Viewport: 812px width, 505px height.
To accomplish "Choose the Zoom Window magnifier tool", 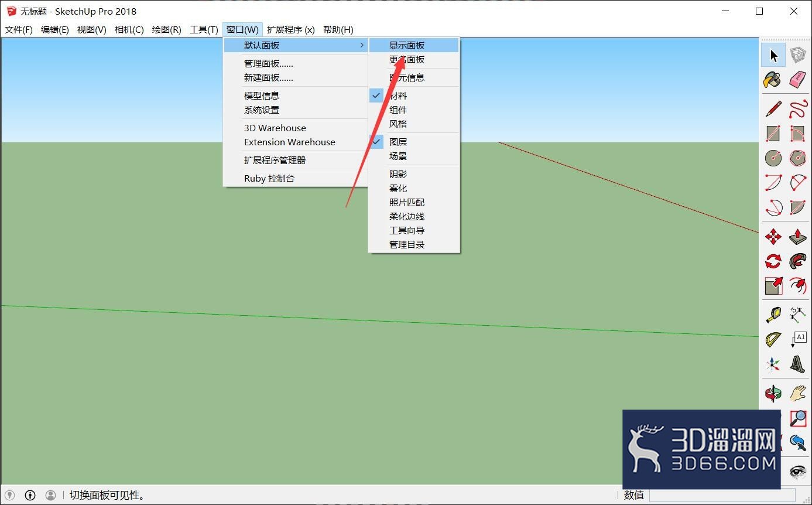I will pyautogui.click(x=797, y=418).
